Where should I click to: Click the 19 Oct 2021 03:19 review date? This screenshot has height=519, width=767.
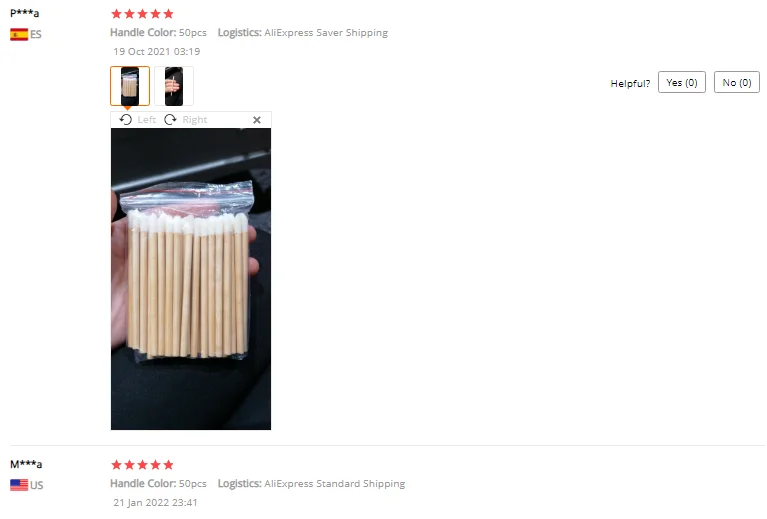[157, 51]
